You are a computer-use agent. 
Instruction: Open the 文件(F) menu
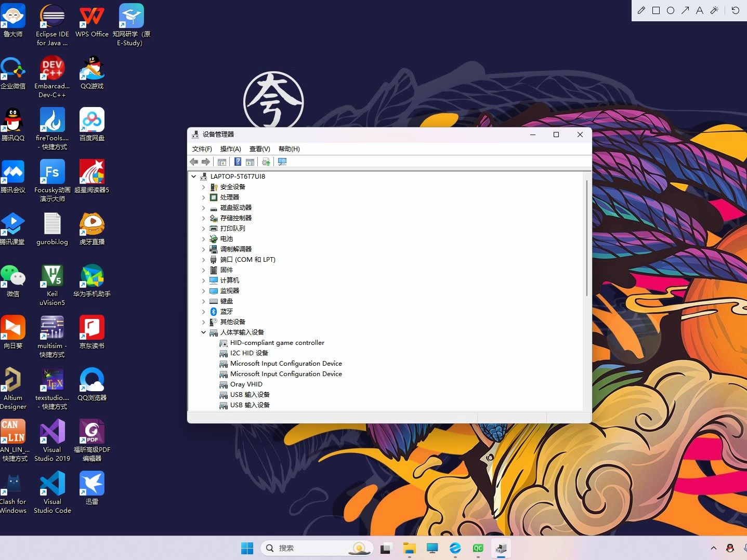[202, 149]
